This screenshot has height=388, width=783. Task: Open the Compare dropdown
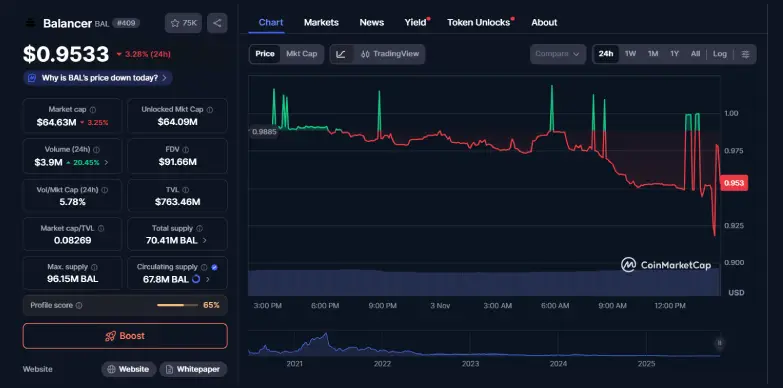click(x=558, y=54)
